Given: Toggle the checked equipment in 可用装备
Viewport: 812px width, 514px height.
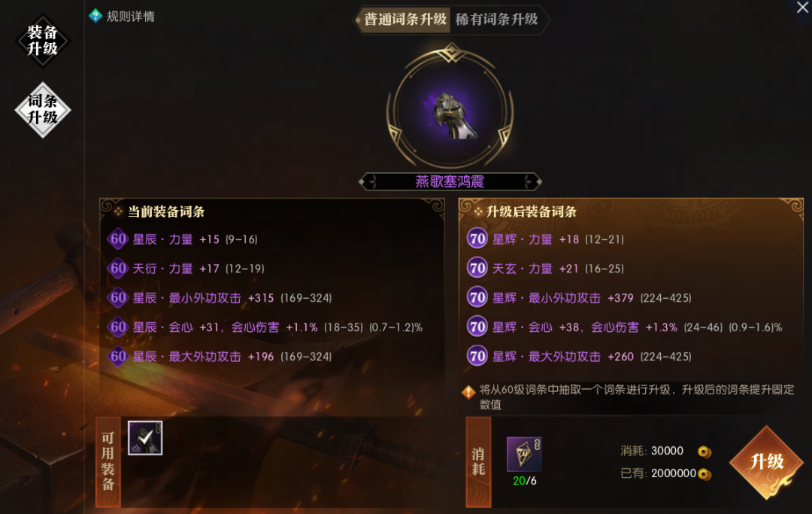Looking at the screenshot, I should coord(145,438).
